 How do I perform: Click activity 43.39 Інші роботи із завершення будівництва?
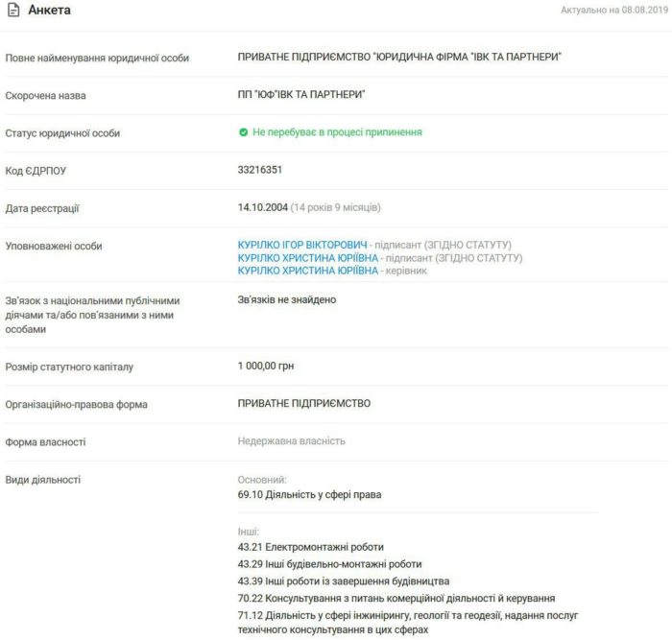tap(343, 581)
